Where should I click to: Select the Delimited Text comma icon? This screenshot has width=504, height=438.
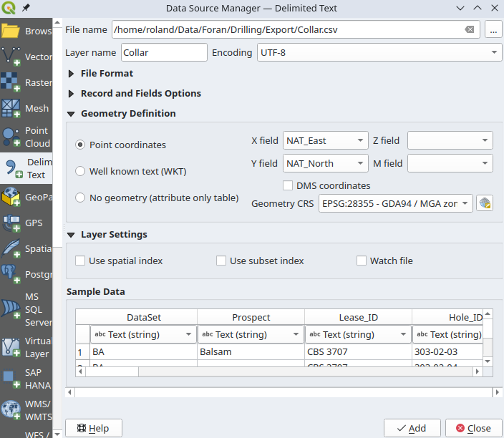[x=13, y=168]
